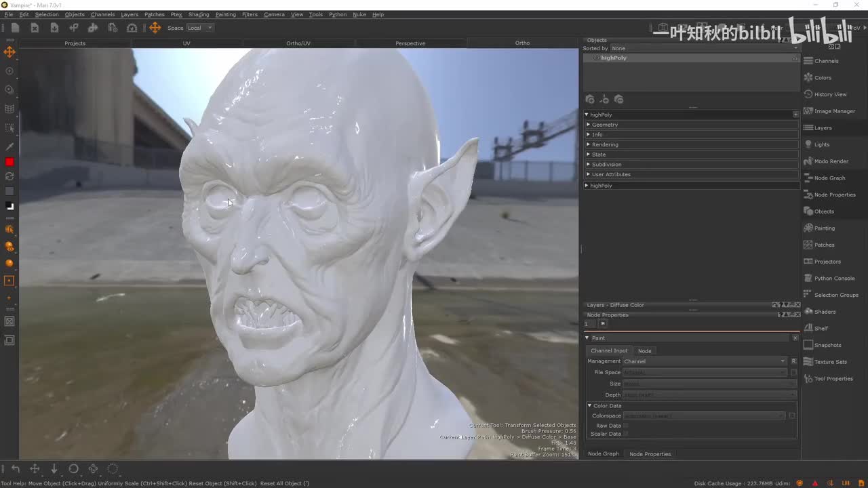868x488 pixels.
Task: Switch to the UV view tab
Action: [186, 43]
